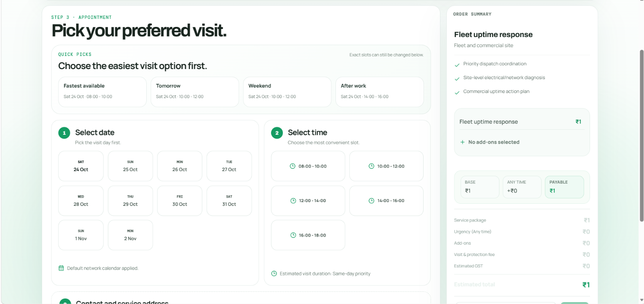Pick Thu 29 Oct date tile
The image size is (644, 304).
[130, 201]
